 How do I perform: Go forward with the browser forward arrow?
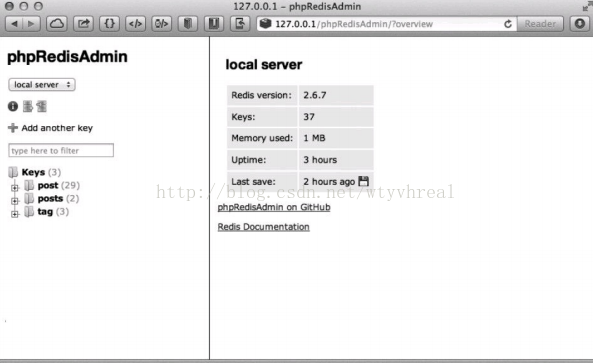(32, 24)
